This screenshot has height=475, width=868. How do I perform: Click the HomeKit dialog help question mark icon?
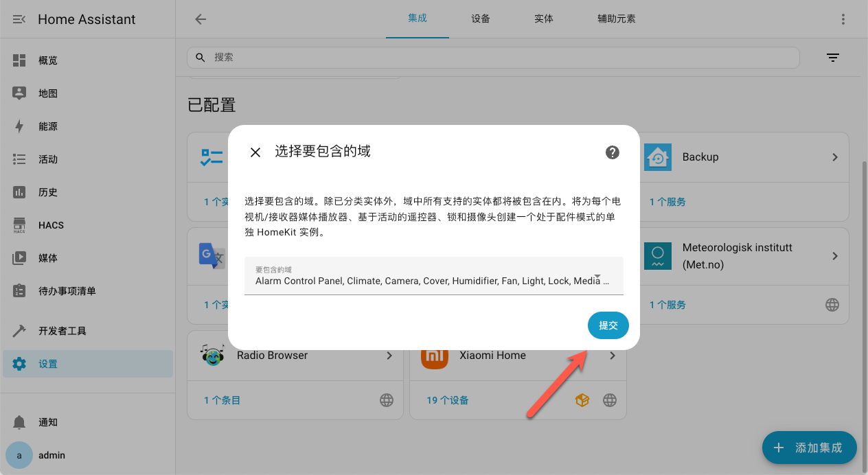point(612,152)
